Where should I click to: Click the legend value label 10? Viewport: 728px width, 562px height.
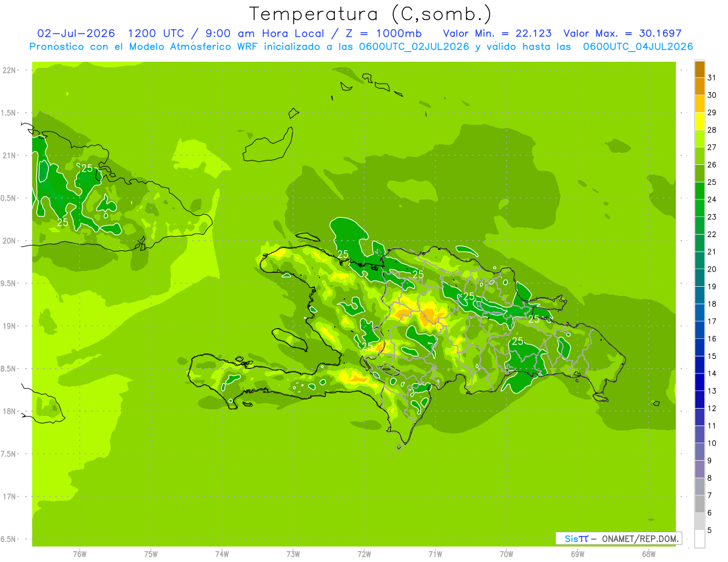(712, 443)
